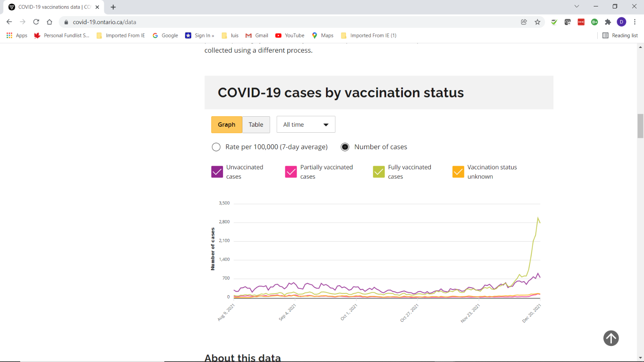
Task: Open the tab search chevron
Action: (576, 6)
